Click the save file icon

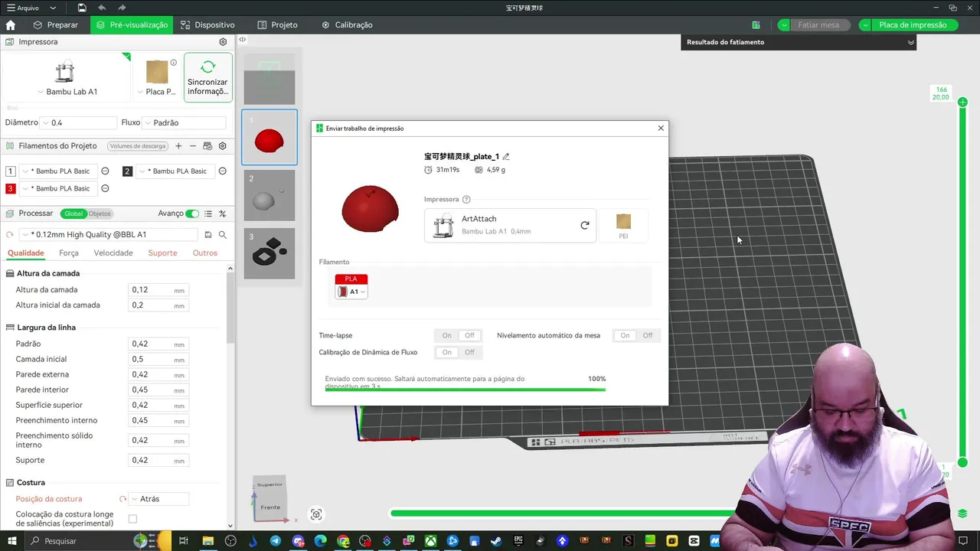82,8
